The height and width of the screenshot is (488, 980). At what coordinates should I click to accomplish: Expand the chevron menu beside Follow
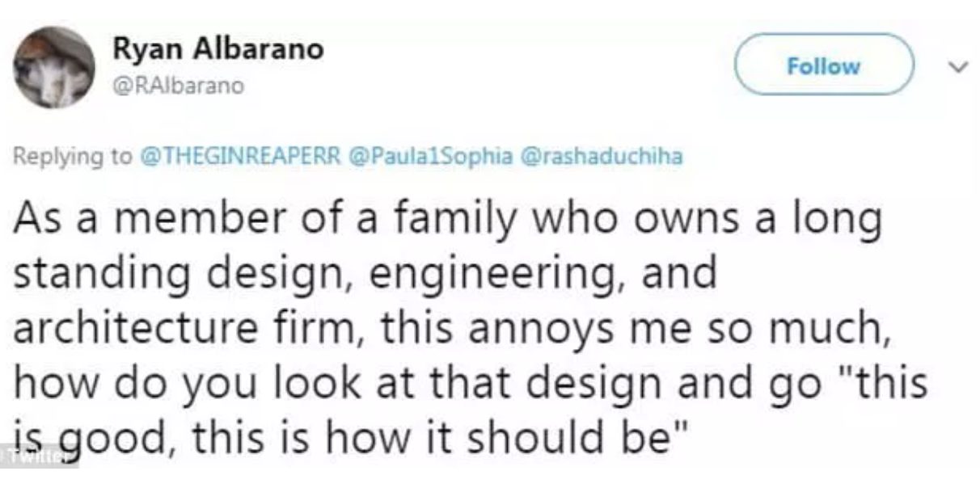click(x=957, y=65)
